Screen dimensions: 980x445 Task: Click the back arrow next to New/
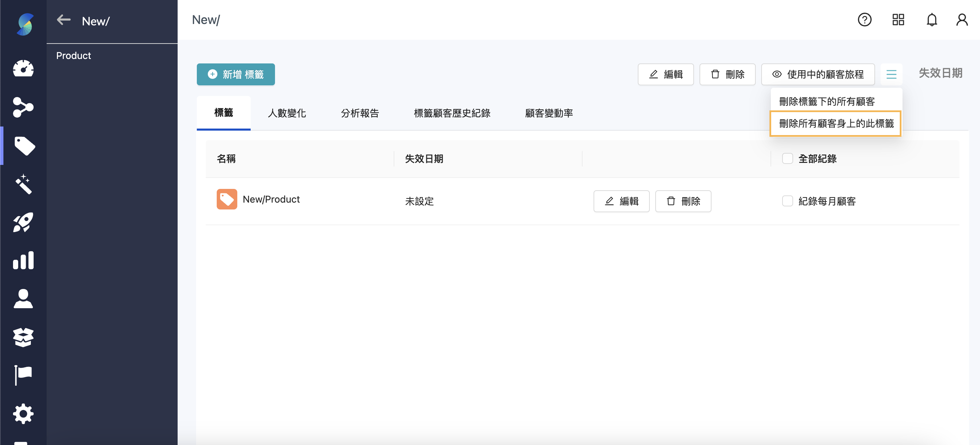63,20
